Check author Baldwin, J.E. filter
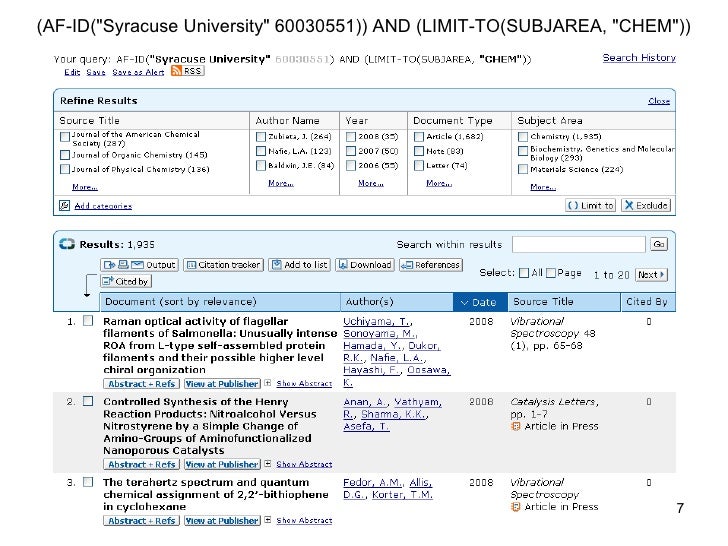 (261, 165)
